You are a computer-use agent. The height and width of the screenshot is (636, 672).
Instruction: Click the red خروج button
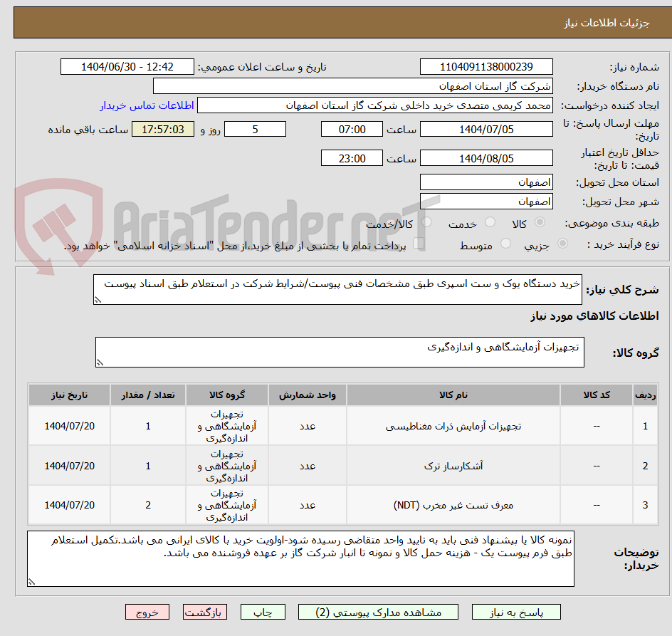pyautogui.click(x=147, y=612)
